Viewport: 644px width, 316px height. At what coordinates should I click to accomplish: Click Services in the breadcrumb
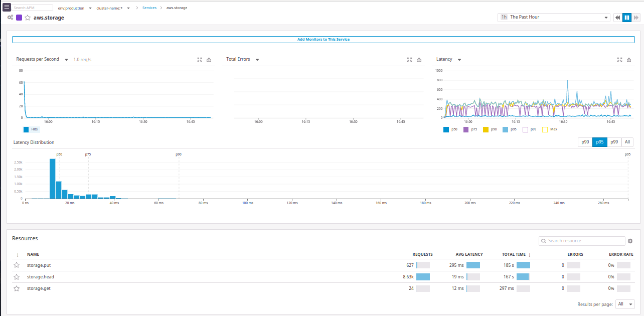149,8
